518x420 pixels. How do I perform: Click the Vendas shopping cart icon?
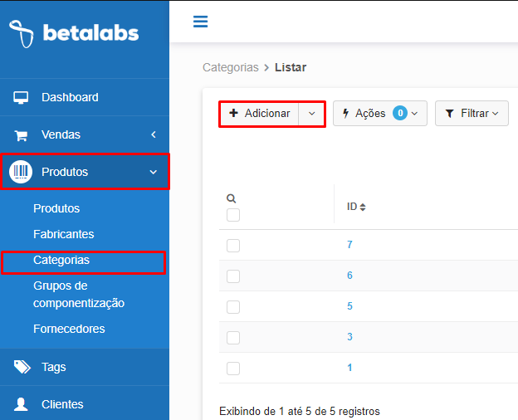pyautogui.click(x=21, y=134)
